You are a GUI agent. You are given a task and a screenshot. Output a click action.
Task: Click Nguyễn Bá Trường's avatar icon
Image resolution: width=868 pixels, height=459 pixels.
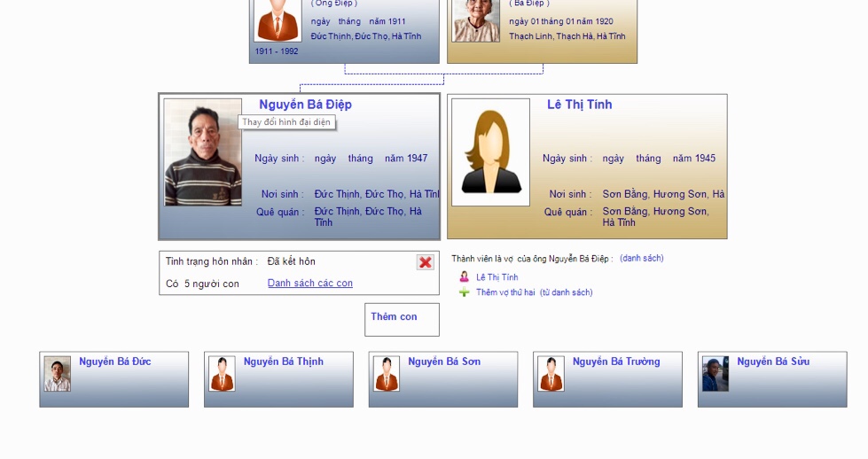551,374
